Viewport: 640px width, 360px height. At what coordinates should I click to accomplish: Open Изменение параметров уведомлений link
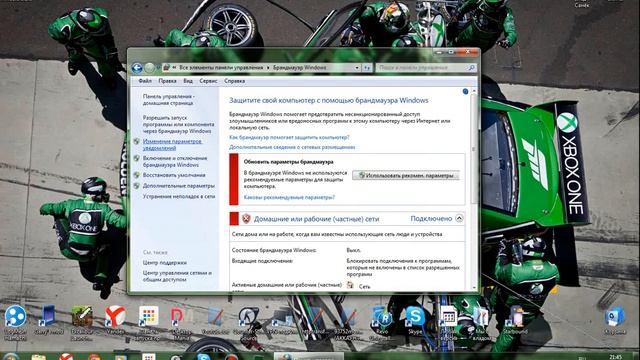(172, 144)
